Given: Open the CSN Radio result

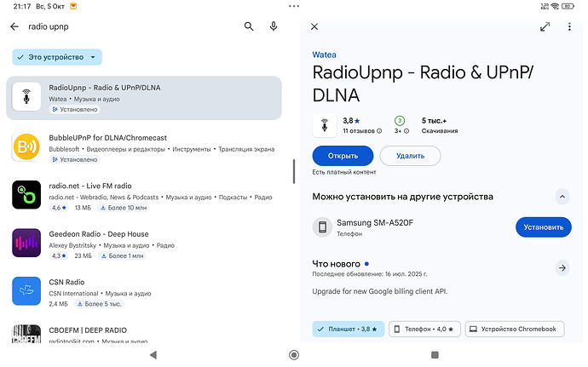Looking at the screenshot, I should (144, 292).
